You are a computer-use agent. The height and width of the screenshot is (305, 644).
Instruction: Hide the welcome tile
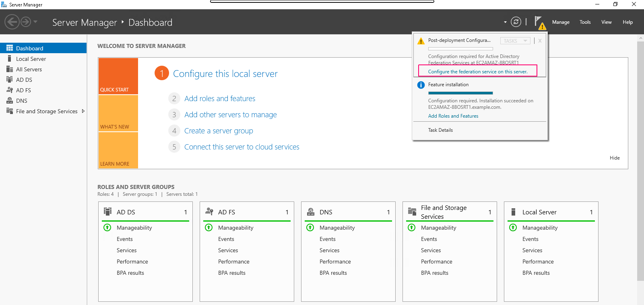(615, 158)
